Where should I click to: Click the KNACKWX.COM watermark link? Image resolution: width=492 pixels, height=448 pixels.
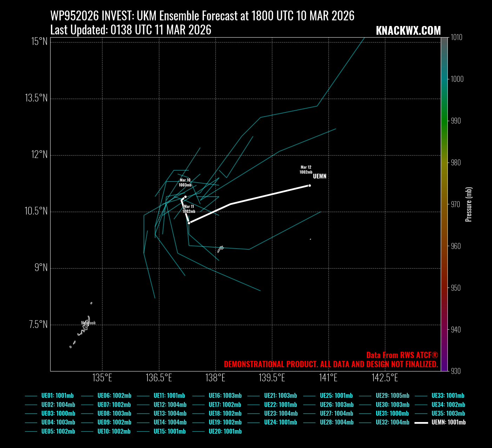click(x=408, y=31)
